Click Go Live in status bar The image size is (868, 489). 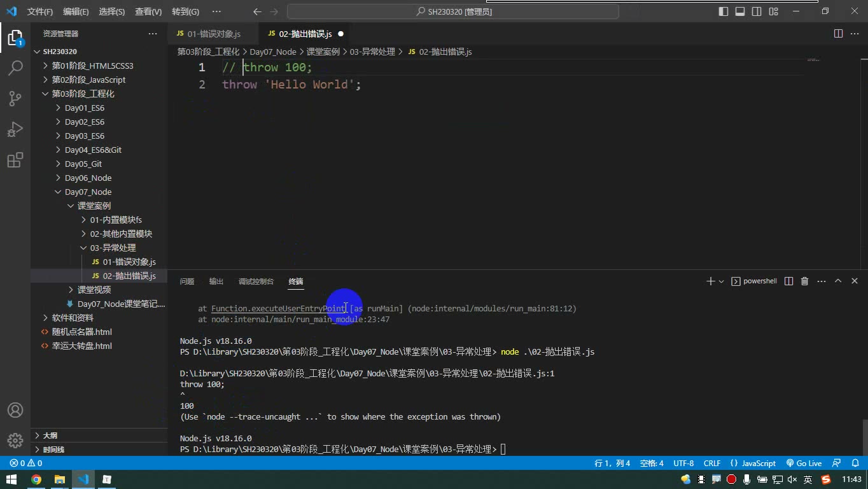tap(804, 464)
